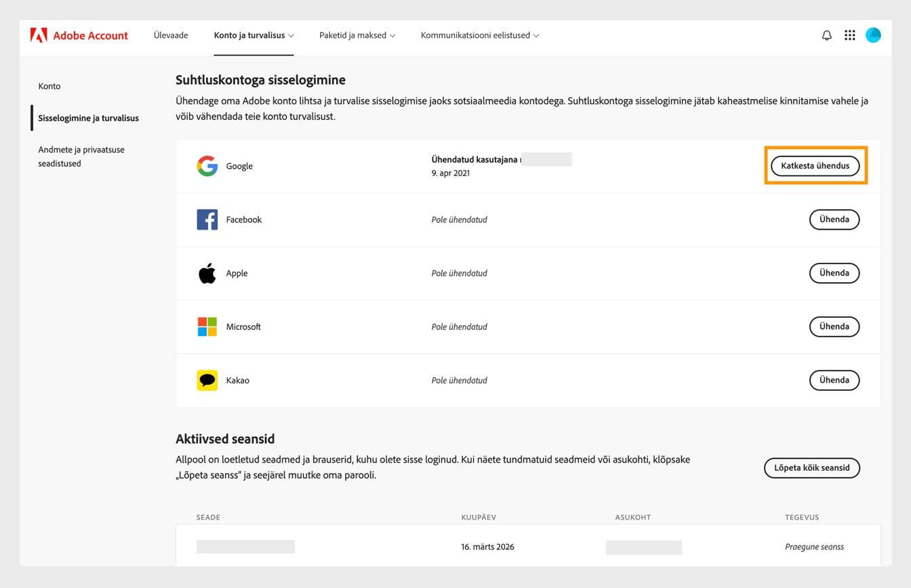This screenshot has width=911, height=588.
Task: Expand the Kommunikatsiooni eelistused dropdown
Action: [x=479, y=35]
